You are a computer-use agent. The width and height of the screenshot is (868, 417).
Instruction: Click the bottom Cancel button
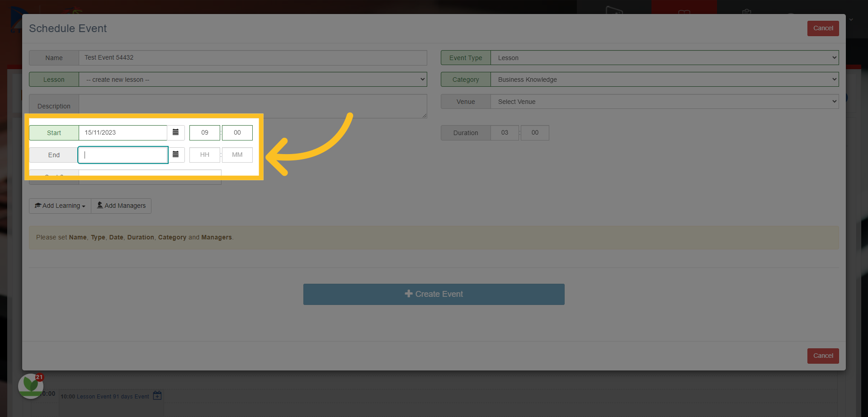[823, 356]
